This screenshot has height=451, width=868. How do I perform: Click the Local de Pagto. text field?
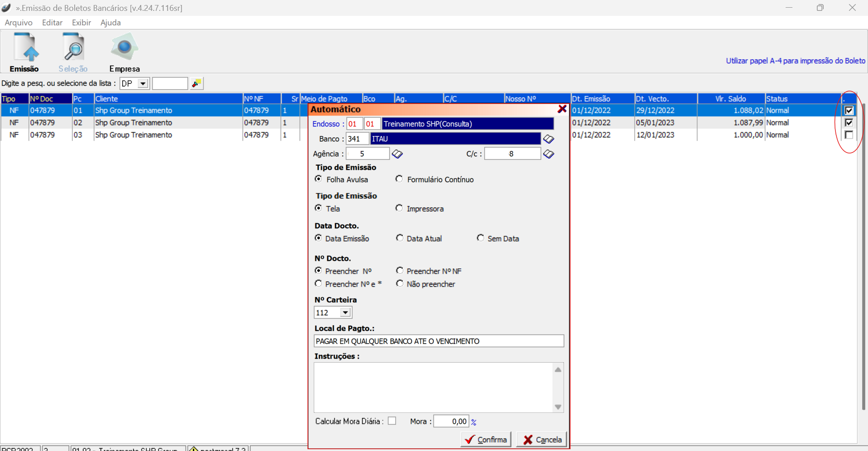tap(439, 341)
